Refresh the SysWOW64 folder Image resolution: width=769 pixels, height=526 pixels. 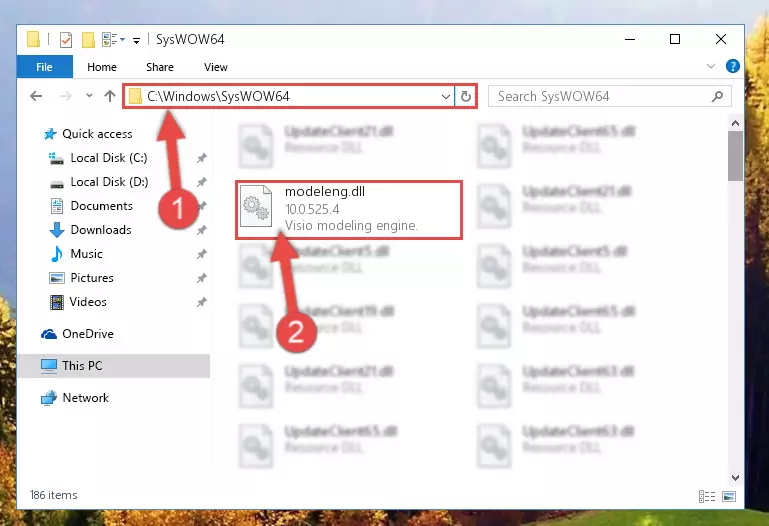click(465, 96)
